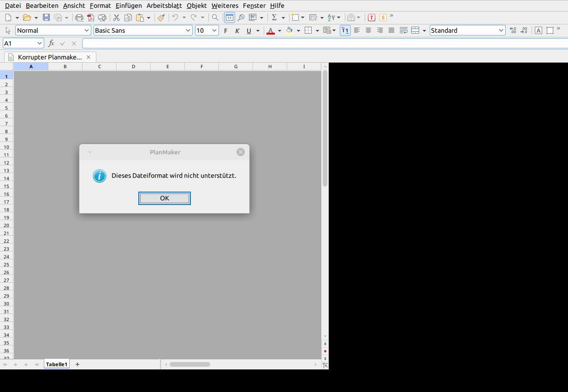This screenshot has width=568, height=392.
Task: Open Presentations via orange S icon
Action: 383,18
